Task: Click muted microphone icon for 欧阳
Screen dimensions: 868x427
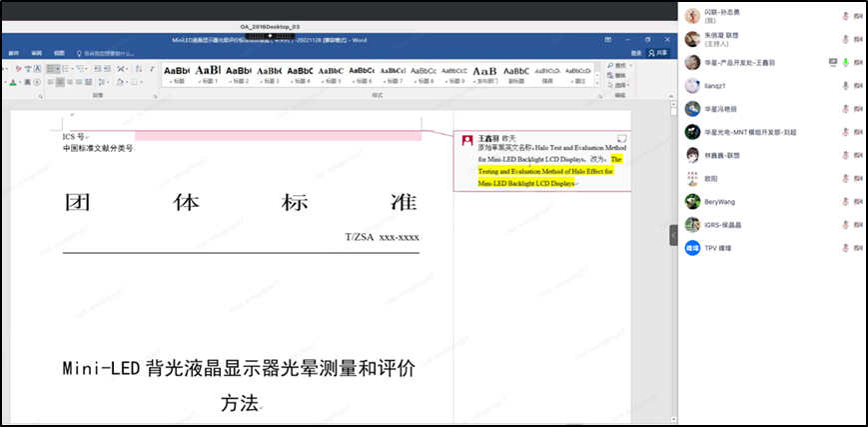Action: pyautogui.click(x=845, y=179)
